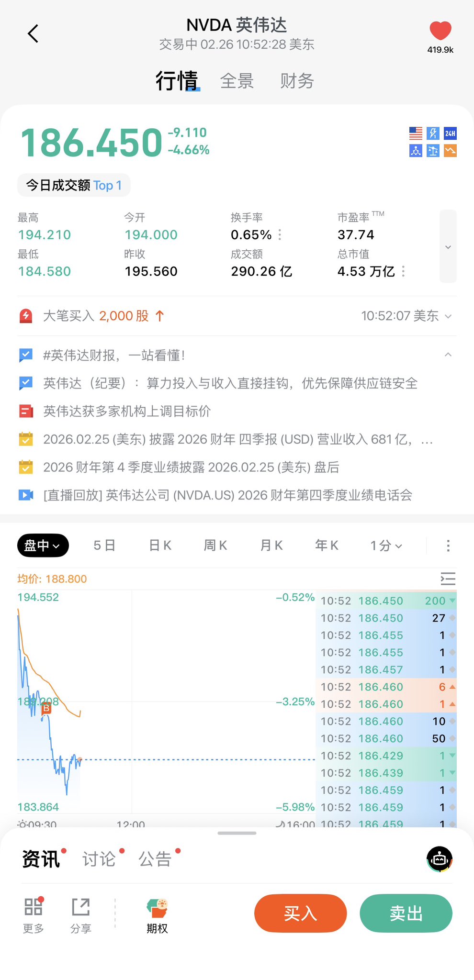Image resolution: width=474 pixels, height=980 pixels.
Task: Expand the stock metrics panel chevron
Action: 448,247
